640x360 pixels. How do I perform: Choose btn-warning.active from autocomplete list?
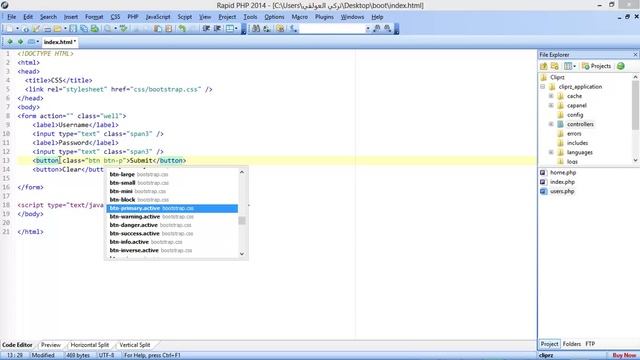tap(172, 217)
